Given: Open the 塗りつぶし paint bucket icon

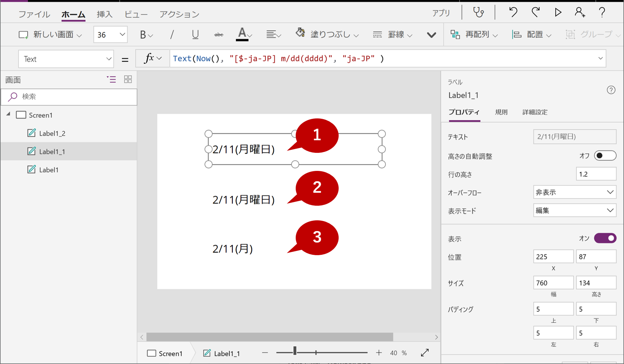Looking at the screenshot, I should click(300, 34).
